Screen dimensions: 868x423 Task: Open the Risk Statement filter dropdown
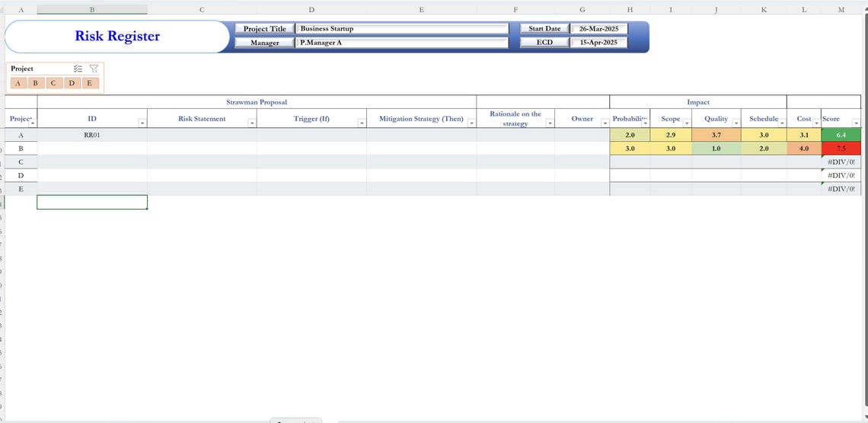(x=252, y=123)
